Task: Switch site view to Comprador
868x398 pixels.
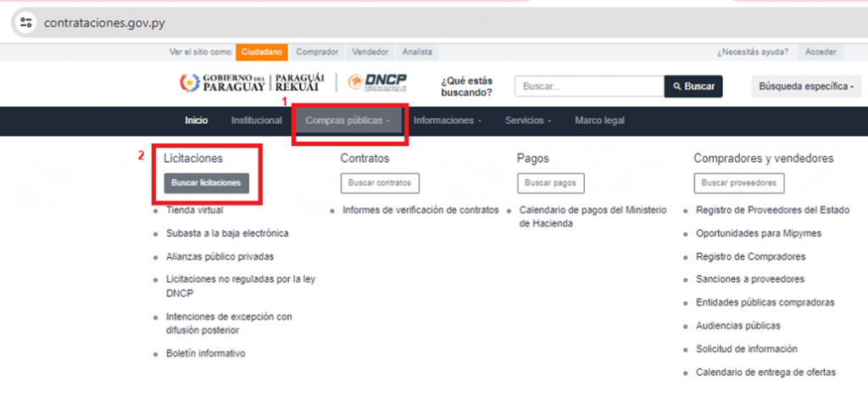Action: coord(317,52)
